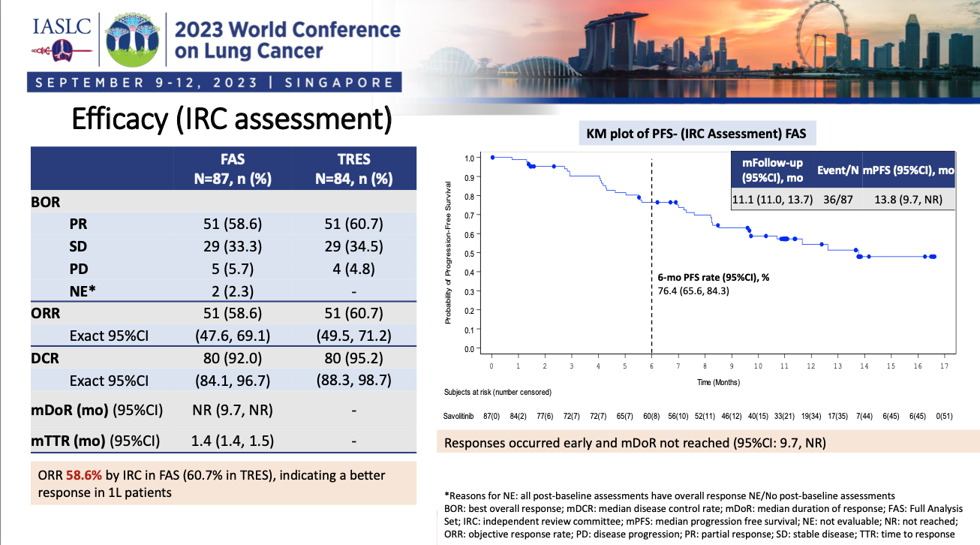Select the TRES column header
980x545 pixels.
pyautogui.click(x=353, y=169)
